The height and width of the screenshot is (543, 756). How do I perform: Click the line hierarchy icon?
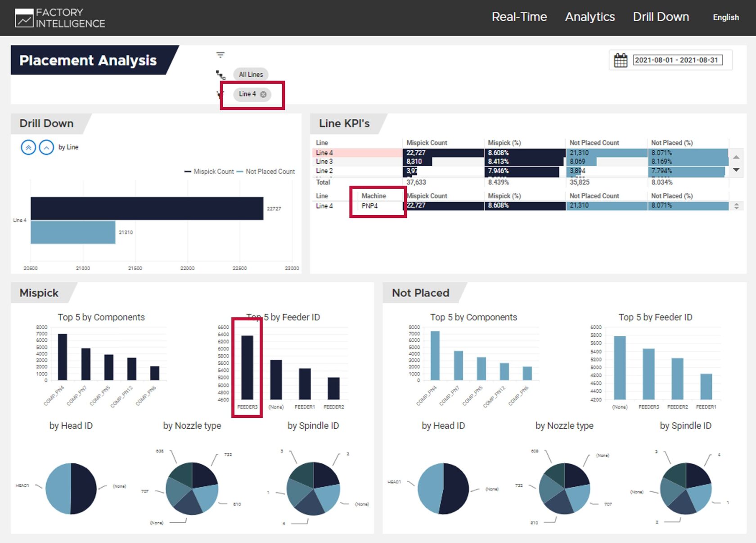click(220, 75)
